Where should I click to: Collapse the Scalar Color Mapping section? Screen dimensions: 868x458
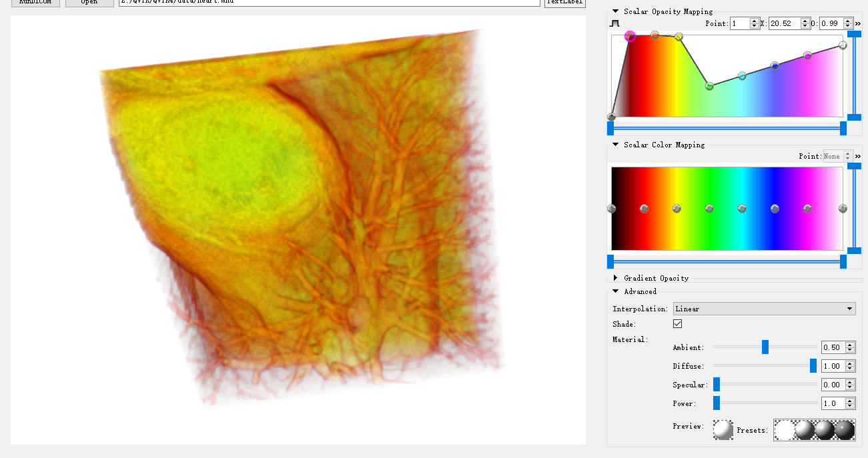click(616, 145)
